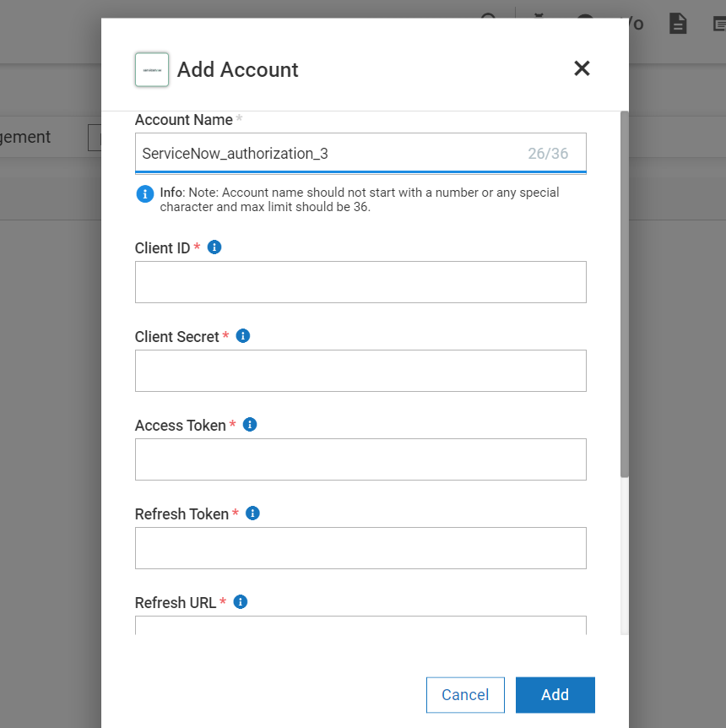
Task: Click inside the Client ID field
Action: pos(360,281)
